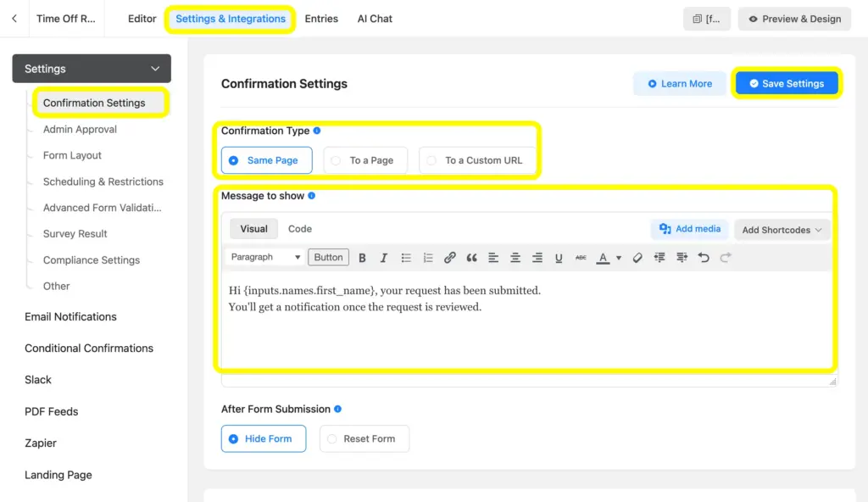
Task: Go to Conditional Confirmations
Action: (x=88, y=348)
